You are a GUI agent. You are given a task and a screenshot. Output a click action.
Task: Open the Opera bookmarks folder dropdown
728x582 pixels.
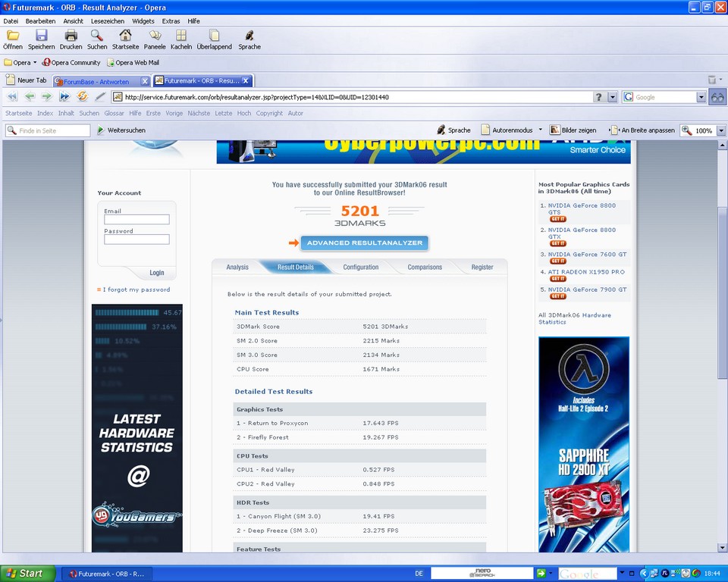20,63
